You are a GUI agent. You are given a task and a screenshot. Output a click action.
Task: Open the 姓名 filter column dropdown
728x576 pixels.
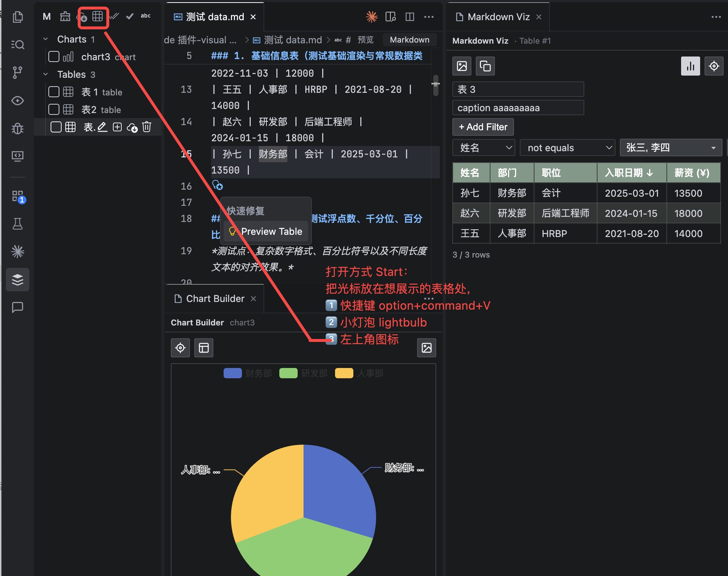(484, 147)
